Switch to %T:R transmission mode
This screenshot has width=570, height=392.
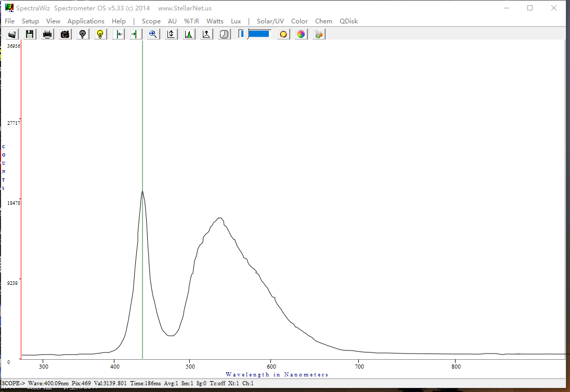191,21
